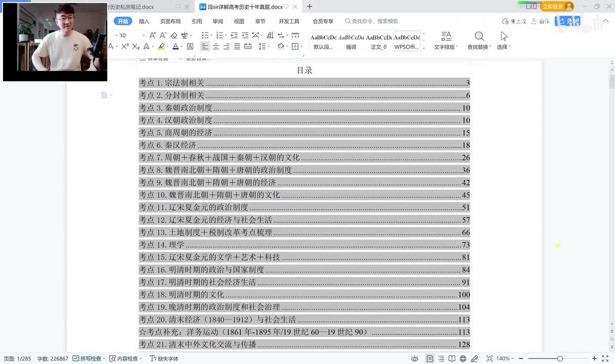The height and width of the screenshot is (364, 615).
Task: Switch to outline view icon
Action: click(441, 358)
